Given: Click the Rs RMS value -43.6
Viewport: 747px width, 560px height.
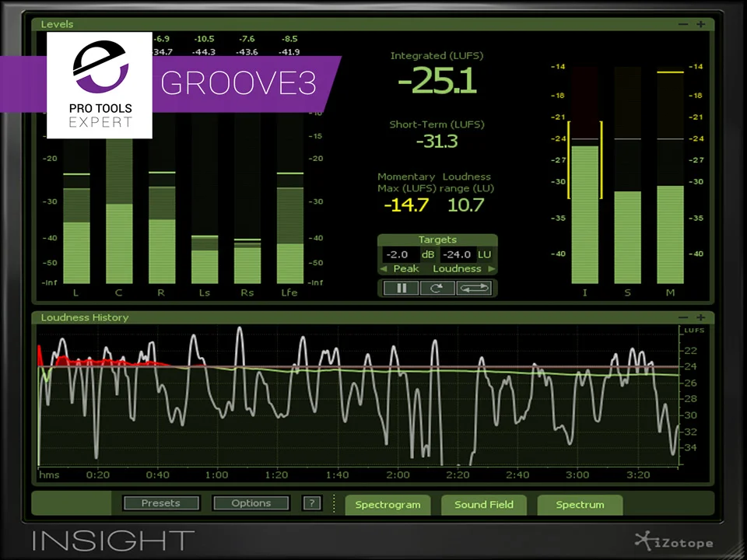Looking at the screenshot, I should (x=247, y=52).
